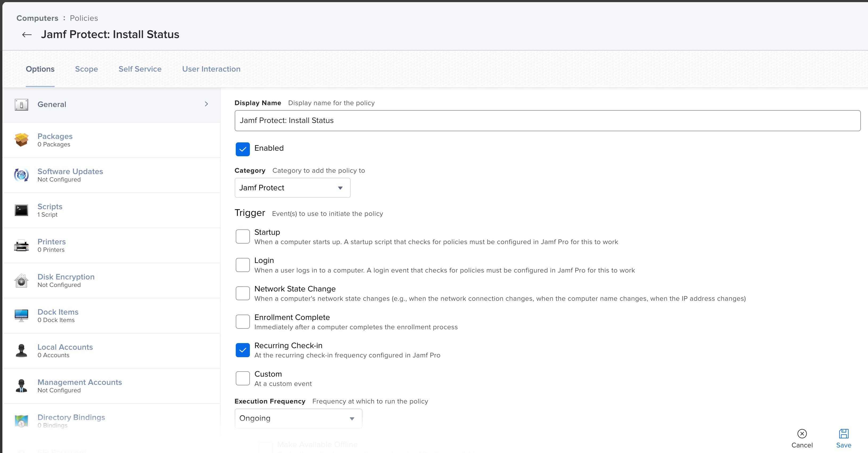The height and width of the screenshot is (453, 868).
Task: Click the '1 Script' count text
Action: click(48, 215)
